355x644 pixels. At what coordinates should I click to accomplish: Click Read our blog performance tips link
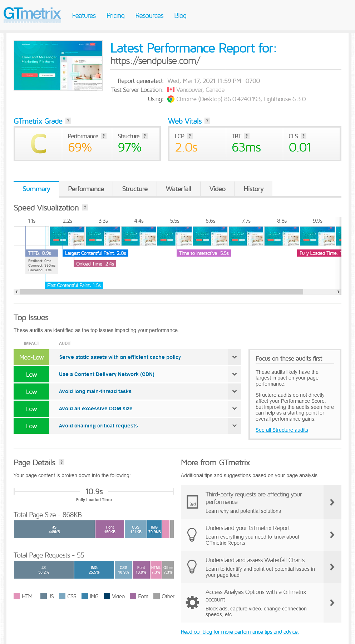pos(240,632)
